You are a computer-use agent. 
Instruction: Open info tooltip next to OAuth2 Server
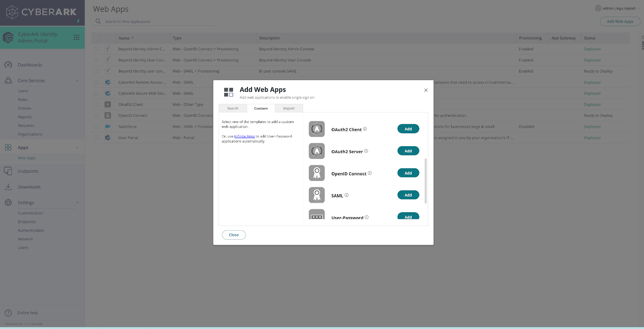click(366, 151)
